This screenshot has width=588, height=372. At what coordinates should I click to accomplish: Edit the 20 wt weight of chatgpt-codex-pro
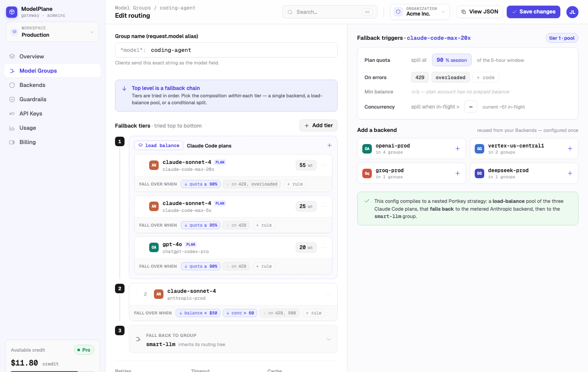[x=306, y=247]
